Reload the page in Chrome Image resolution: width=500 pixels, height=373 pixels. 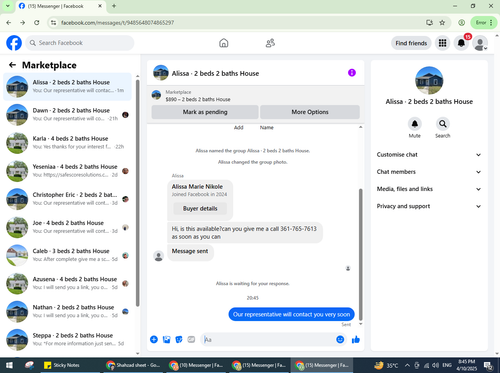point(37,23)
